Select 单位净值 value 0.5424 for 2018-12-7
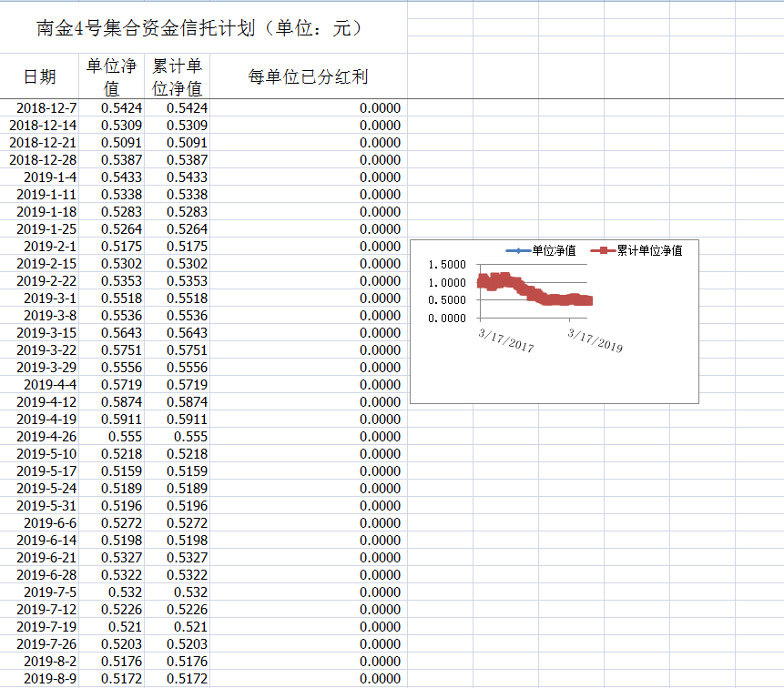The width and height of the screenshot is (784, 688). tap(111, 108)
